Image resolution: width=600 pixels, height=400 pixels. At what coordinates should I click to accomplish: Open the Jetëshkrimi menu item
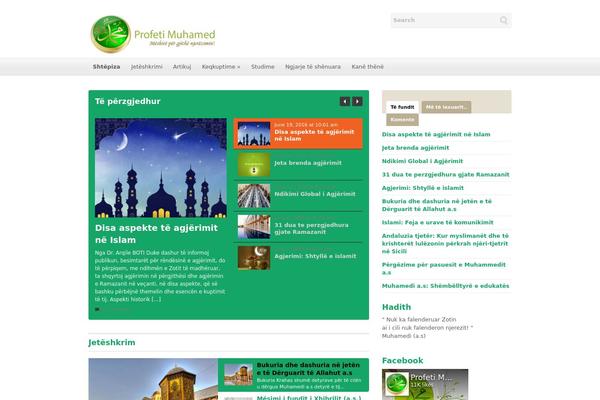click(x=147, y=67)
